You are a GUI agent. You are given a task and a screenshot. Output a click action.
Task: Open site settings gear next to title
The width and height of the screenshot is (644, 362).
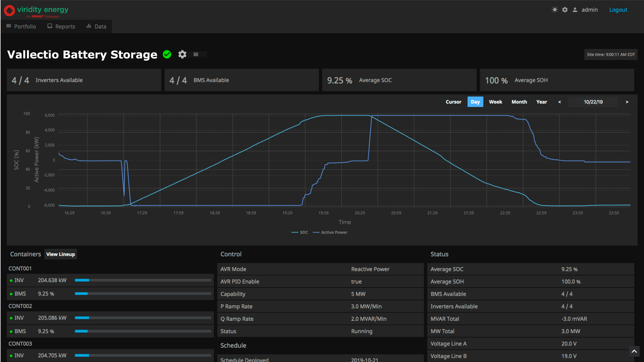point(182,54)
